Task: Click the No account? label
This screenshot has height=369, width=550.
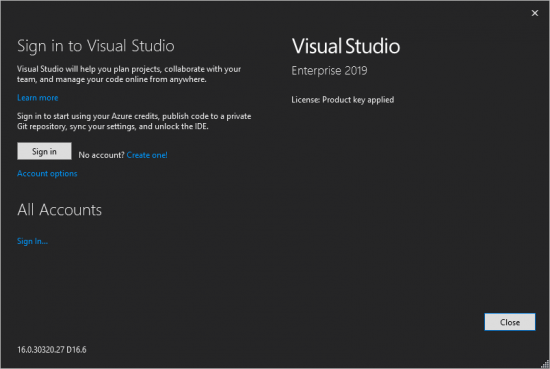Action: coord(101,155)
